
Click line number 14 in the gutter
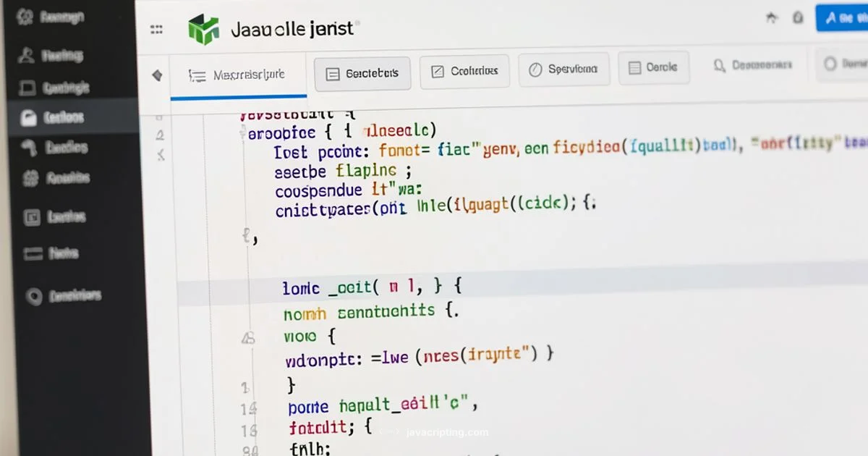click(249, 408)
